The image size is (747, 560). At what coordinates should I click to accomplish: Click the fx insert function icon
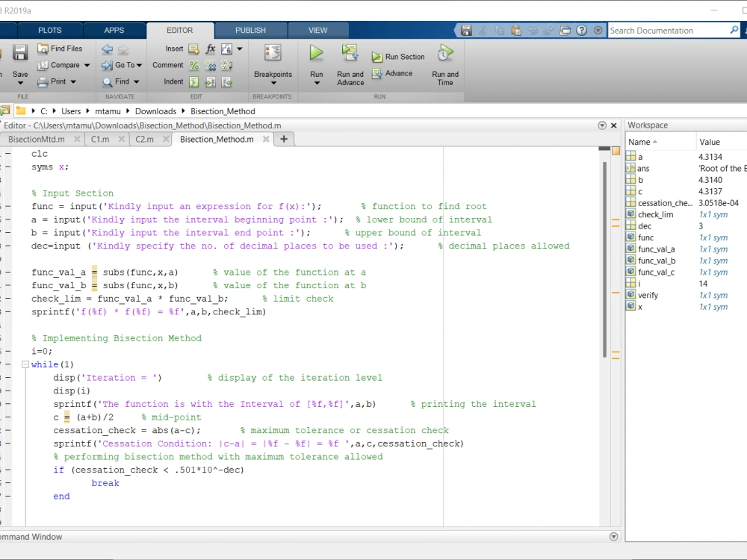(210, 49)
